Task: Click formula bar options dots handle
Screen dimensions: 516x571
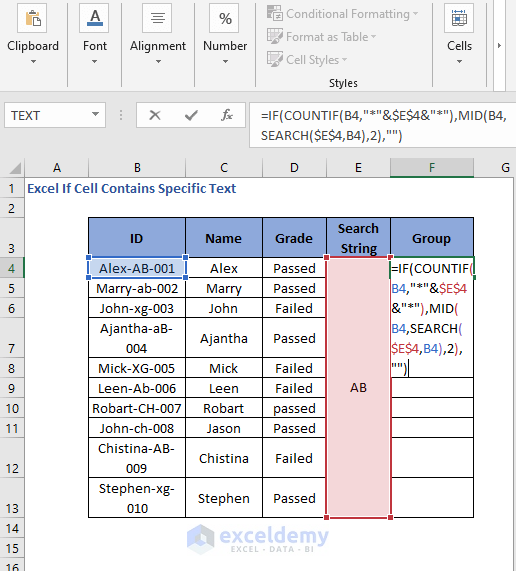Action: [x=121, y=115]
